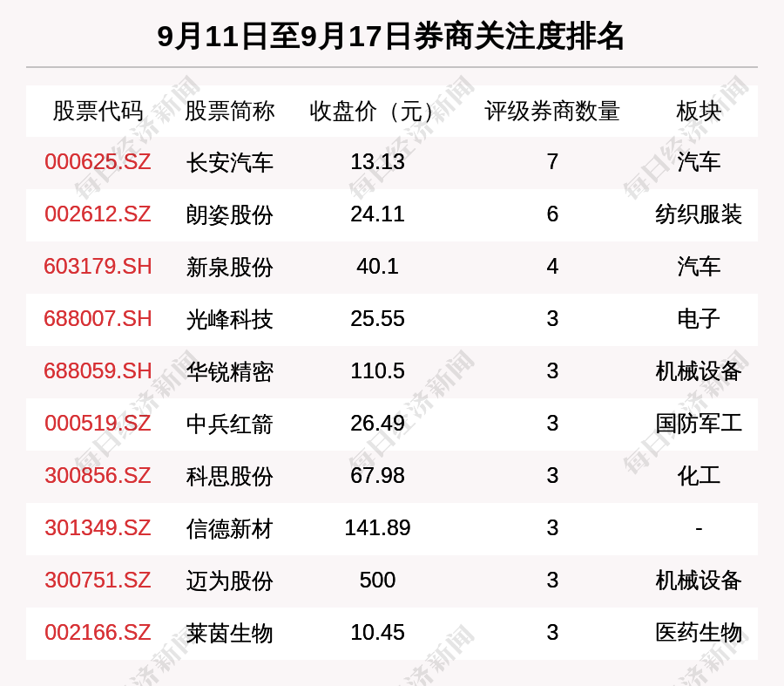This screenshot has width=784, height=686.
Task: Click stock name 长安汽车
Action: click(229, 163)
